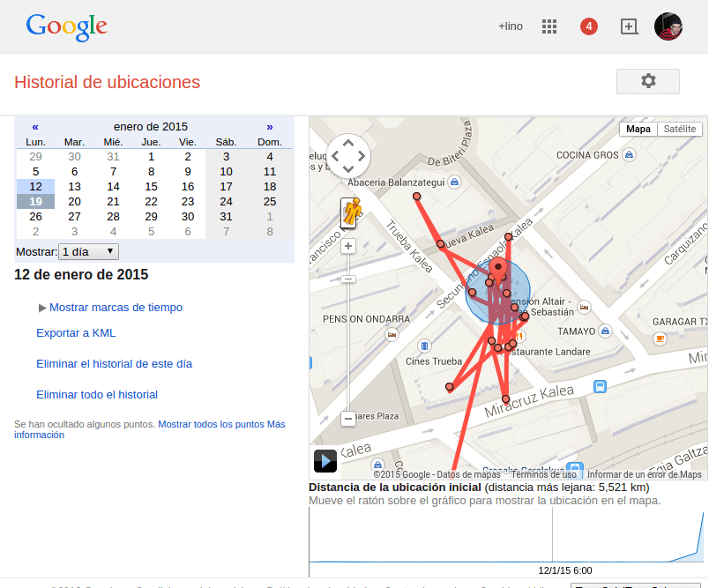
Task: Open settings gear button
Action: point(648,81)
